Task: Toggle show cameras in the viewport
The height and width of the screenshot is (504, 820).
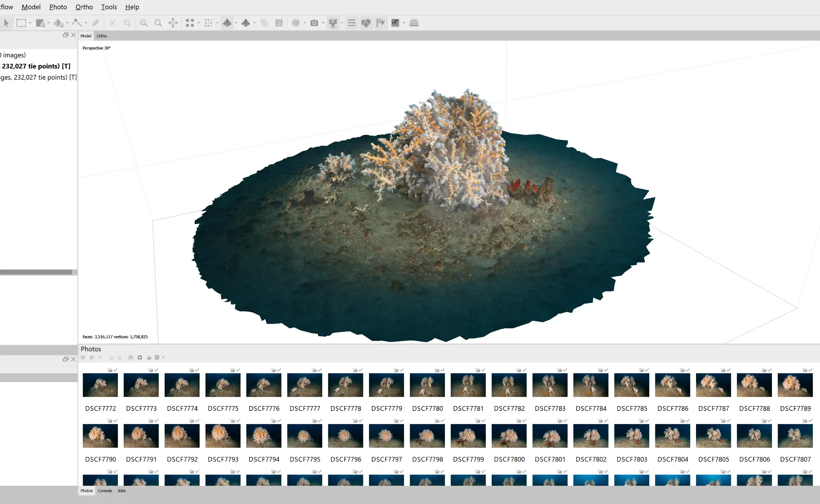Action: coord(333,23)
